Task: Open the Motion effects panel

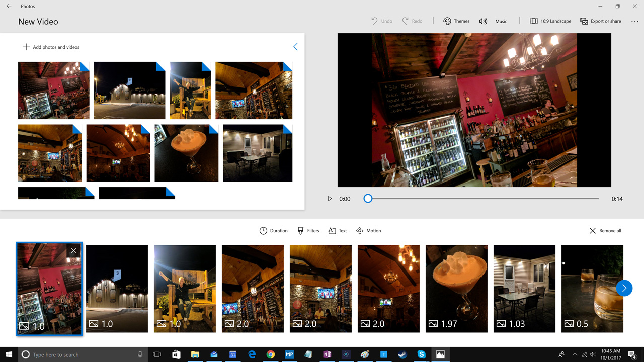Action: click(x=368, y=230)
